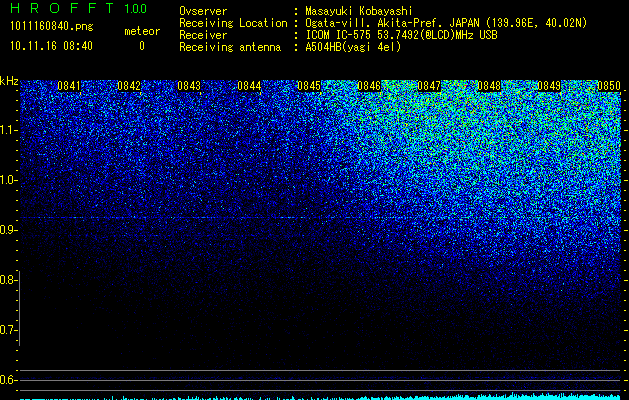Select time marker 0850
The image size is (629, 400).
[x=609, y=86]
